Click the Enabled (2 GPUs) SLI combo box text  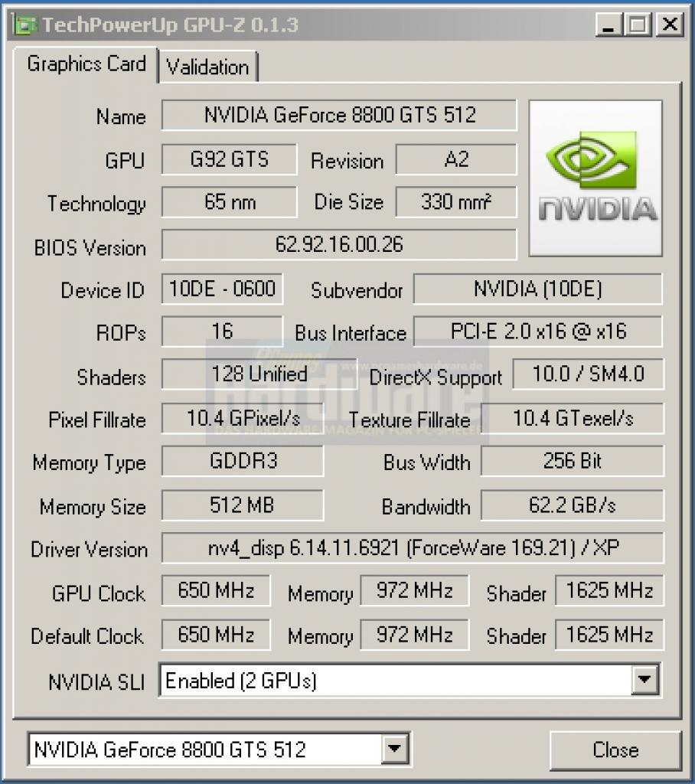240,681
